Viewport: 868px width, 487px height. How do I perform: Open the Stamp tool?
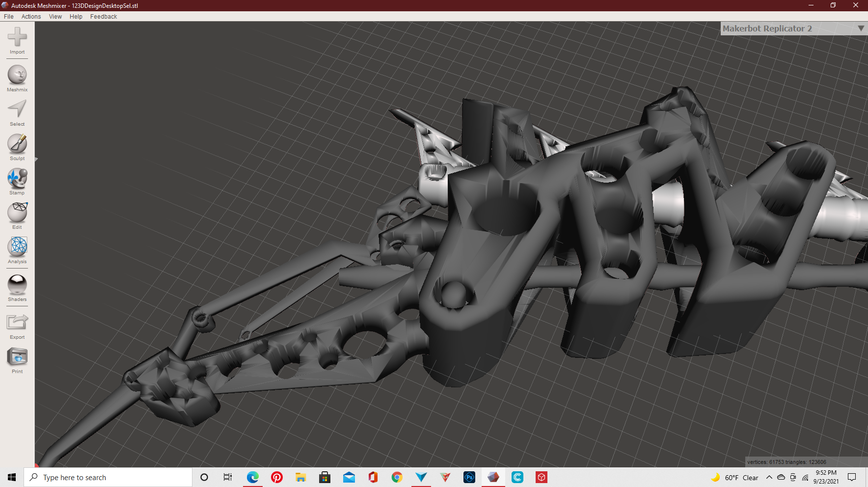click(17, 178)
